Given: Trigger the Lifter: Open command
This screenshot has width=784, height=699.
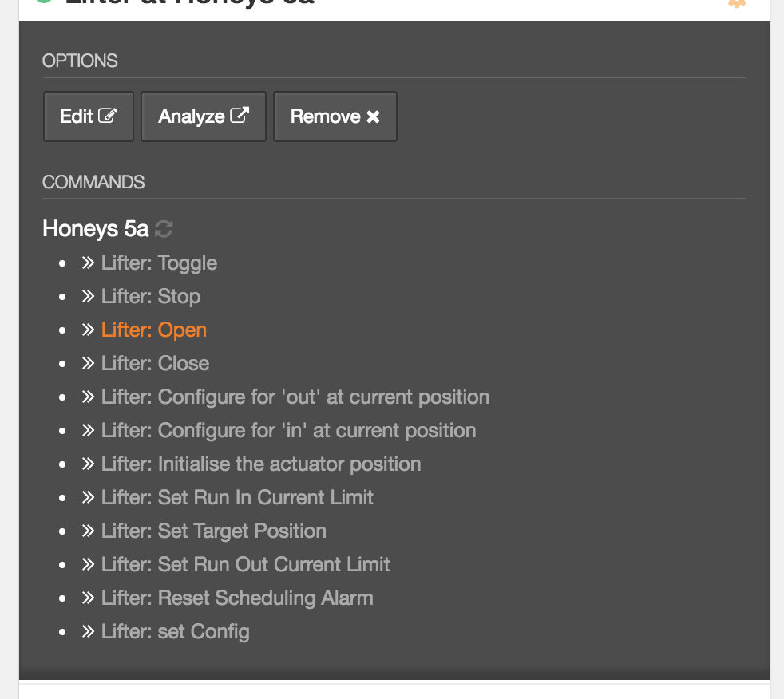Looking at the screenshot, I should [x=153, y=330].
